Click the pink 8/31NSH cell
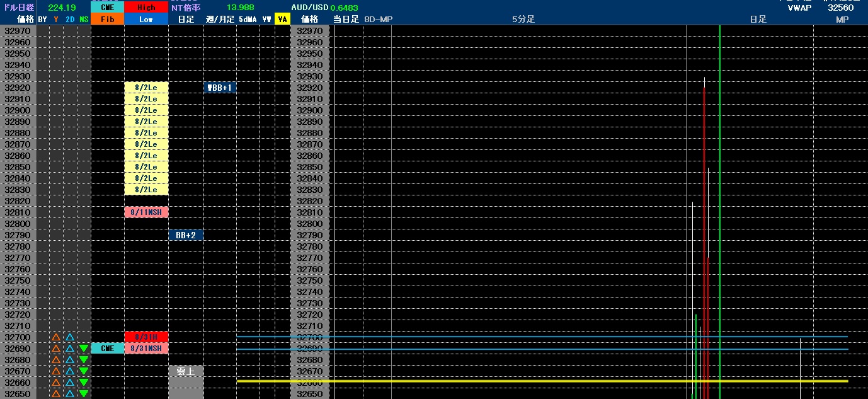This screenshot has height=399, width=868. 146,349
